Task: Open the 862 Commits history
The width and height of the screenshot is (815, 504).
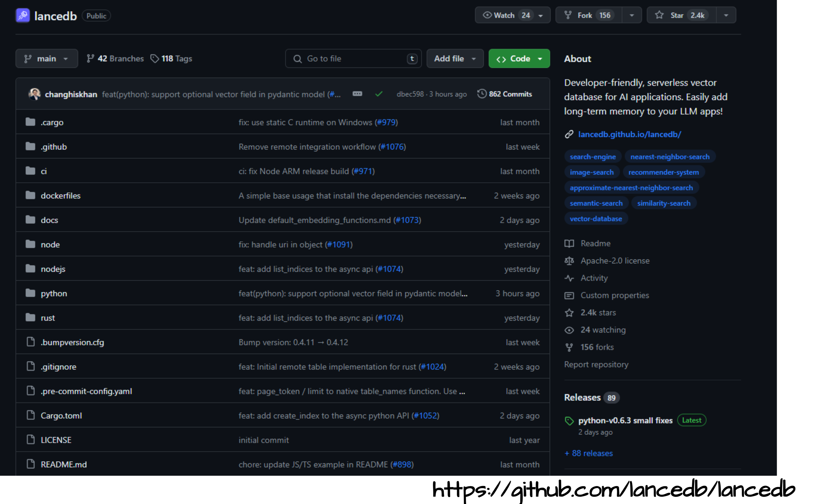Action: pos(504,94)
